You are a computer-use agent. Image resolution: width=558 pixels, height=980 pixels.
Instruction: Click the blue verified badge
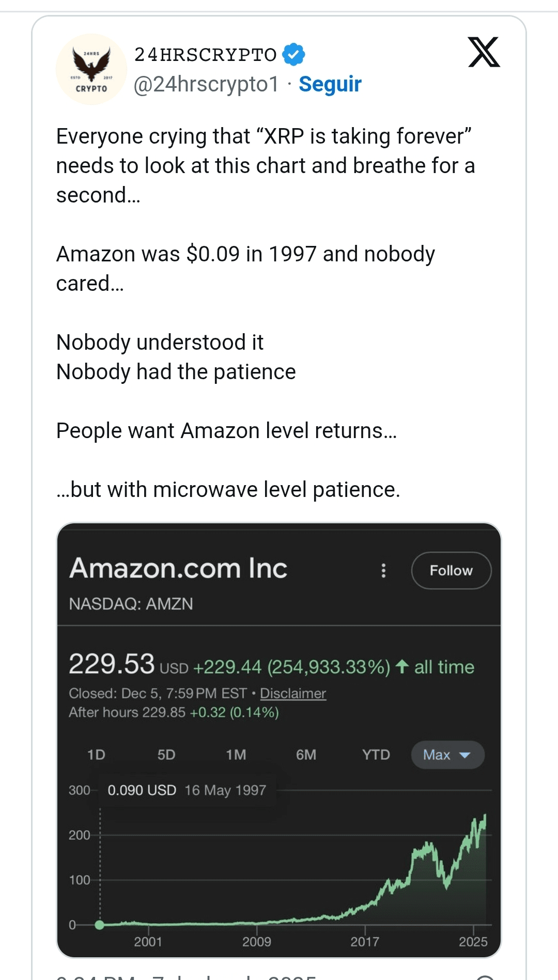[x=294, y=55]
